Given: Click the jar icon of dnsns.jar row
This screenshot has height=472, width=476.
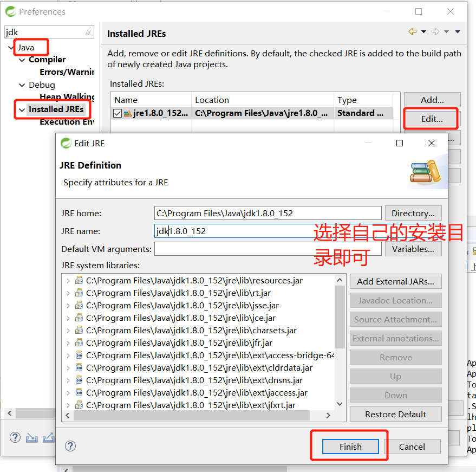Looking at the screenshot, I should 79,380.
